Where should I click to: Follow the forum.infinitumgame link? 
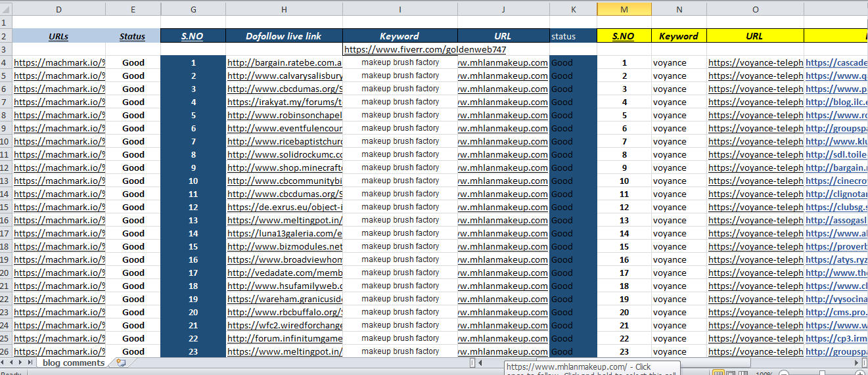pos(285,338)
